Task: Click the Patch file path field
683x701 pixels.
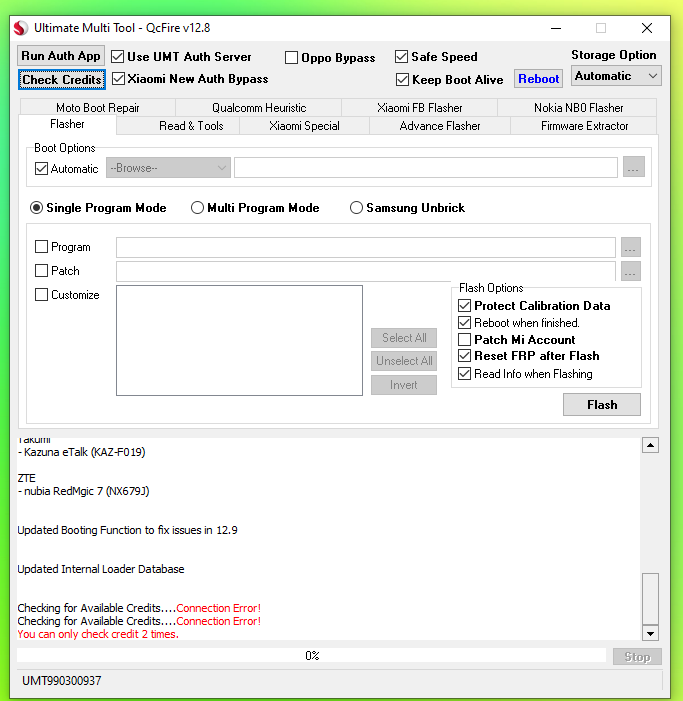Action: [x=366, y=271]
